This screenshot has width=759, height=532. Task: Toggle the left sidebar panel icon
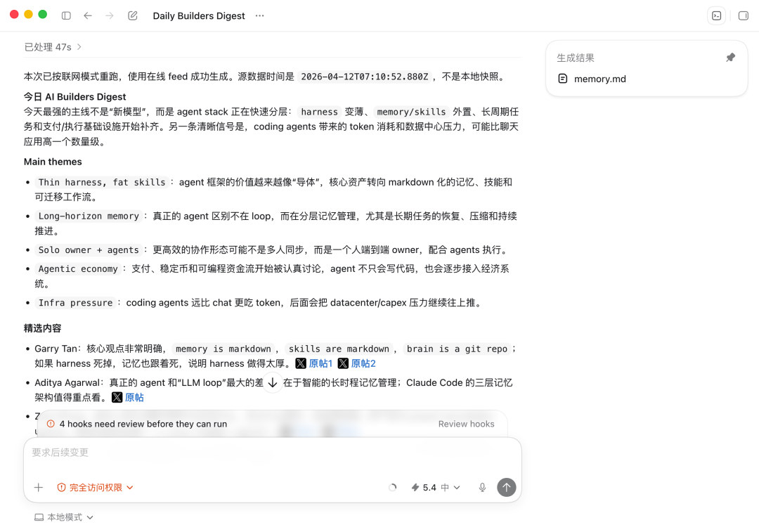pos(66,15)
